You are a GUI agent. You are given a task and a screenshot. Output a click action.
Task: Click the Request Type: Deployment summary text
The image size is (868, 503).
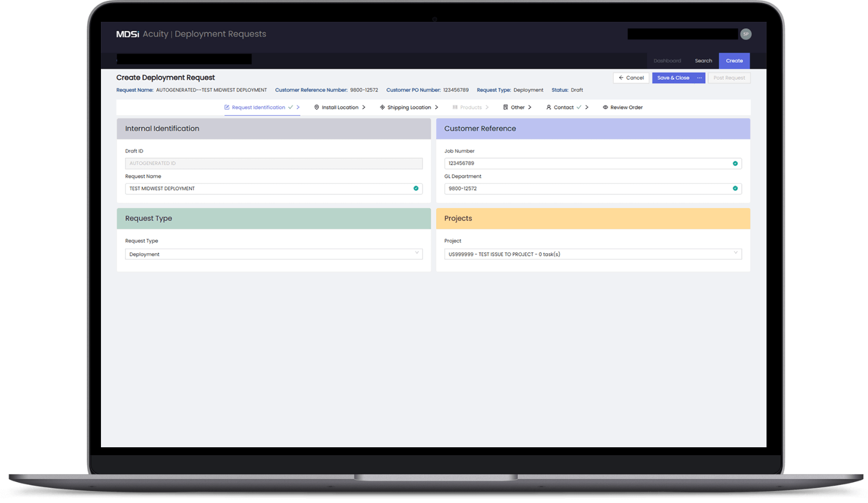point(510,90)
